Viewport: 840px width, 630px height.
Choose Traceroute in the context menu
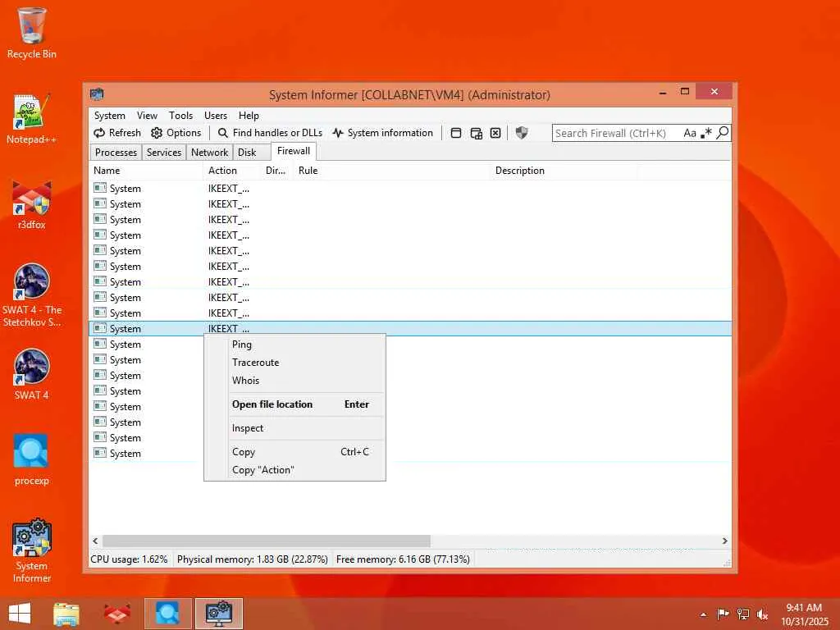[x=294, y=362]
